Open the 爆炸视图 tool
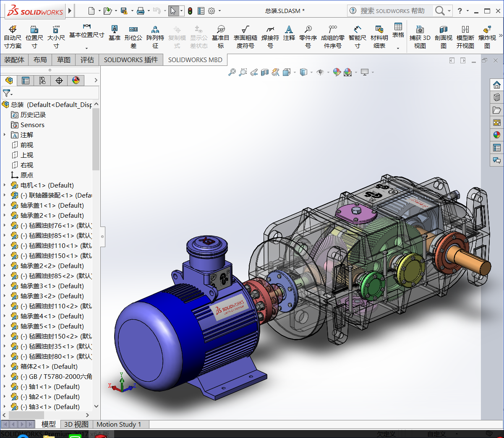 [487, 36]
